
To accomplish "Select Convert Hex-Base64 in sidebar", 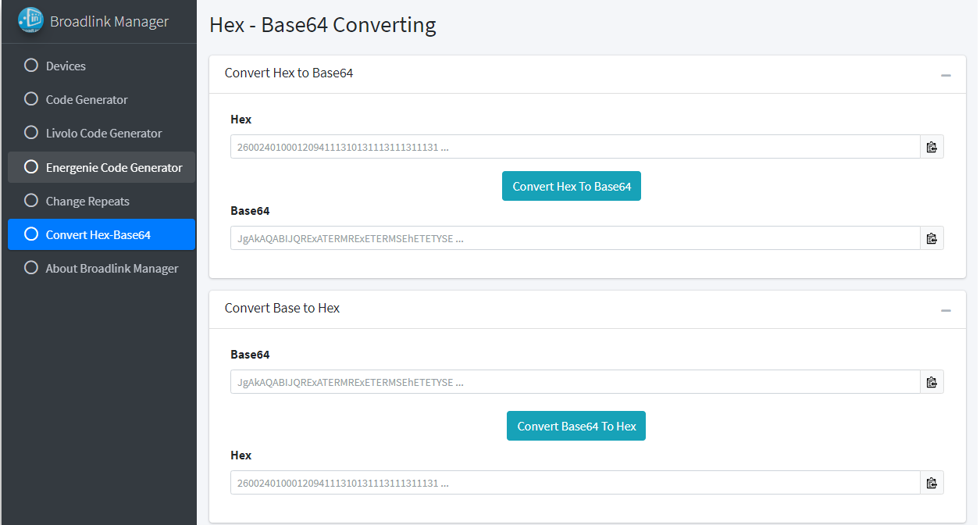I will point(102,234).
